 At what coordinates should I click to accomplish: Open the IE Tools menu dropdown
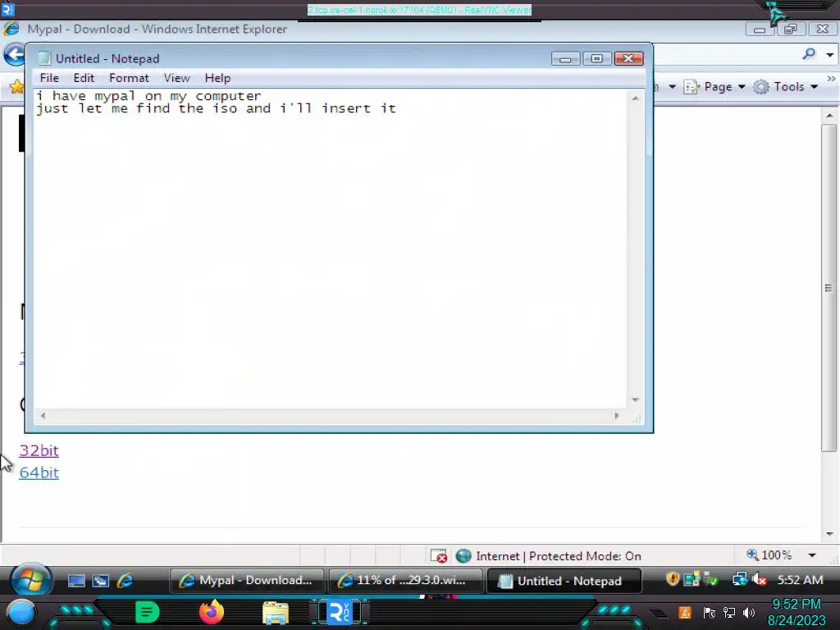(815, 87)
